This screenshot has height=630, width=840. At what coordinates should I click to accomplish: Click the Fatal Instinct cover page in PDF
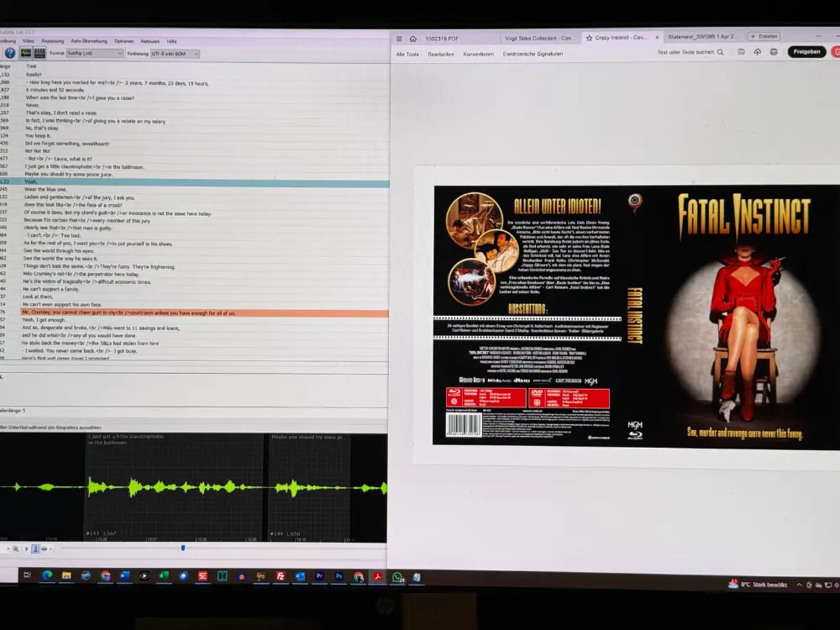(x=637, y=316)
